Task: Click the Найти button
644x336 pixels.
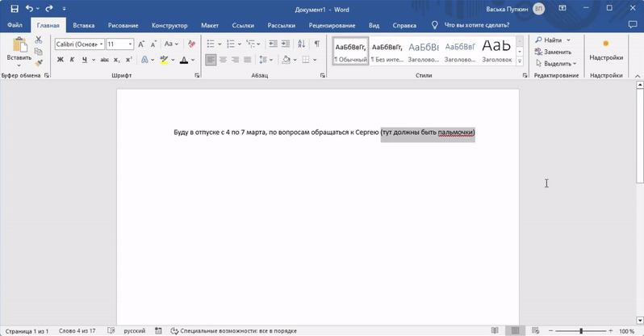Action: pos(552,40)
